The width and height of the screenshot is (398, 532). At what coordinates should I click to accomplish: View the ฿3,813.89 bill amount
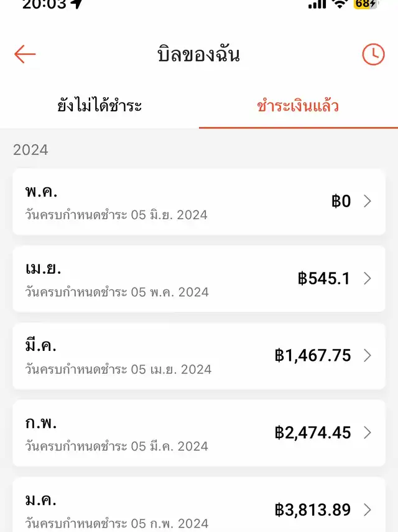(x=313, y=510)
